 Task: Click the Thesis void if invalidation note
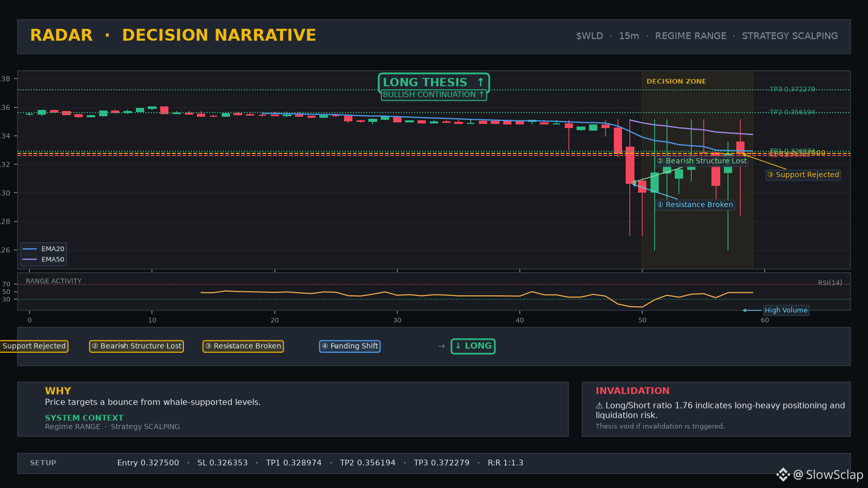coord(660,427)
